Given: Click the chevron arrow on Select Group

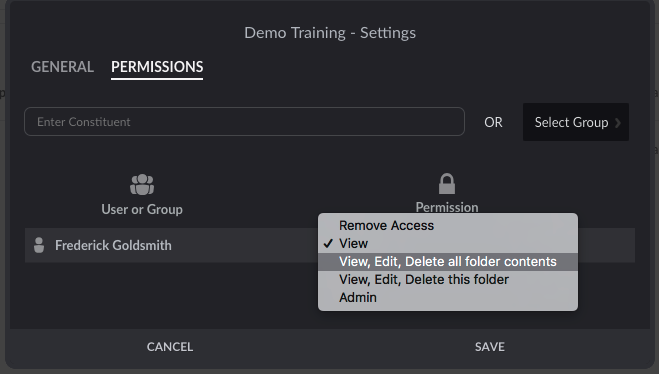Looking at the screenshot, I should click(617, 123).
